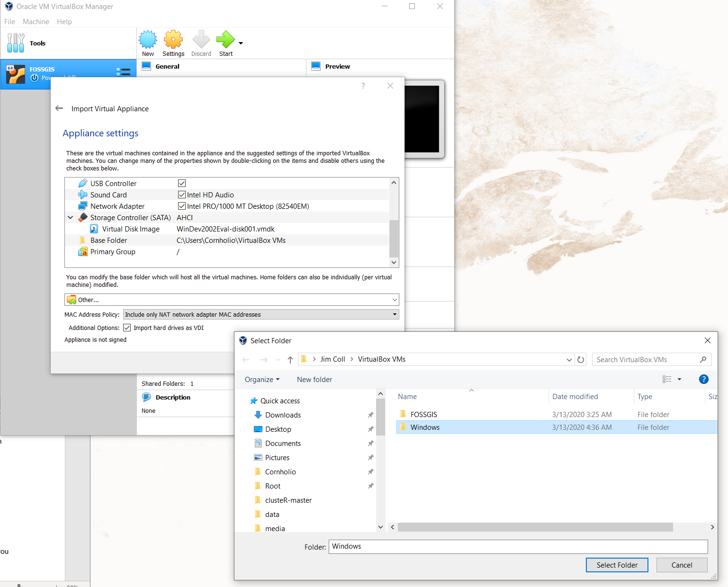Toggle the Intel HD Audio checkbox

pos(182,195)
